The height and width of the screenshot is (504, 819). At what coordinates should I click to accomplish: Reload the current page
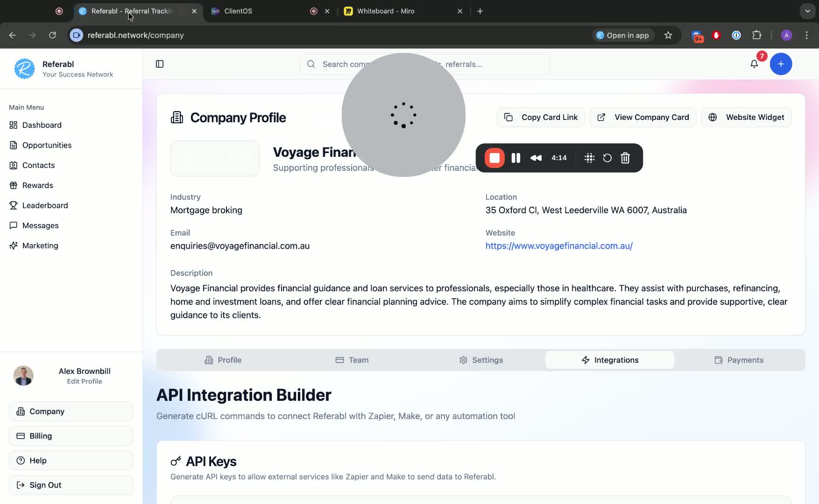[x=52, y=35]
